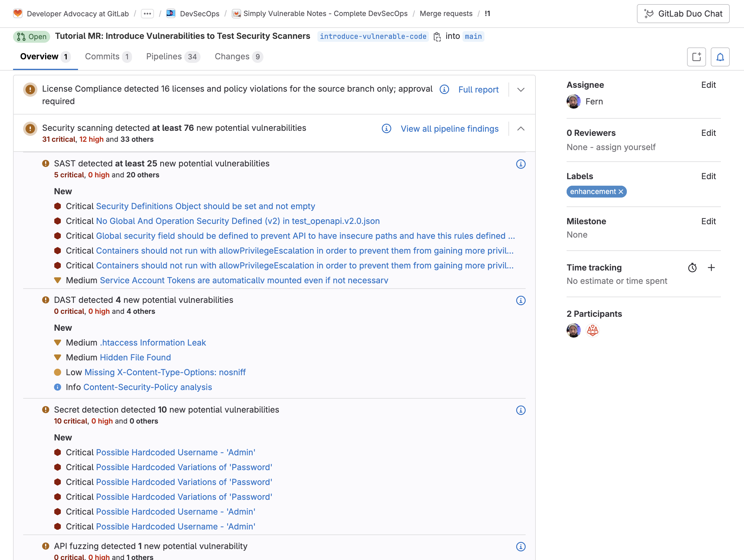Add a to-do item for this merge request
This screenshot has width=744, height=560.
(696, 57)
